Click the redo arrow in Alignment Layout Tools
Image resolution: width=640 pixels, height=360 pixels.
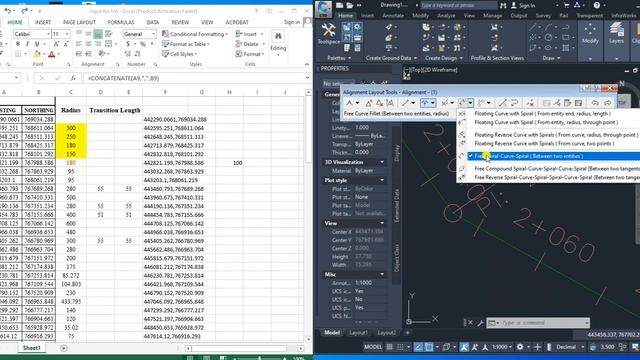tap(607, 103)
